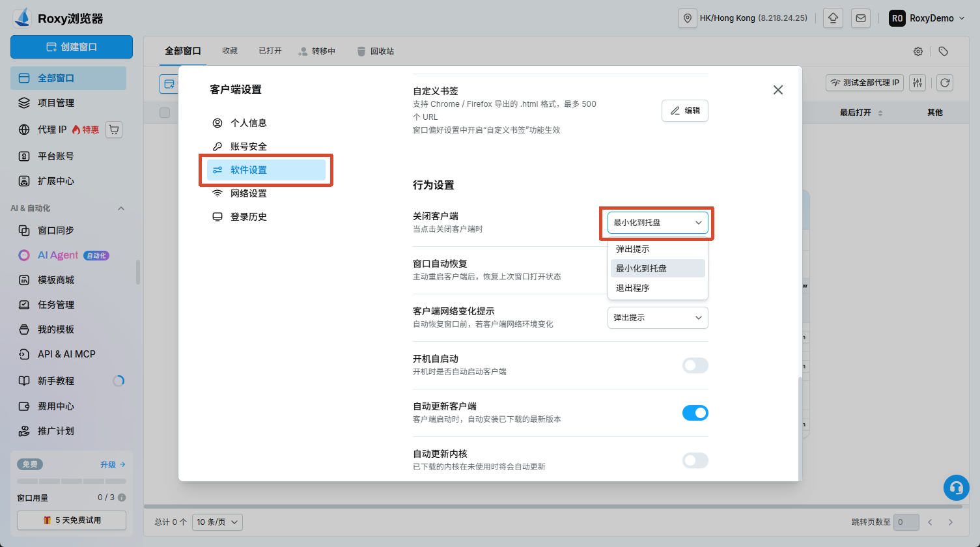This screenshot has height=547, width=980.
Task: Click the gear settings icon near the tabs
Action: 918,51
